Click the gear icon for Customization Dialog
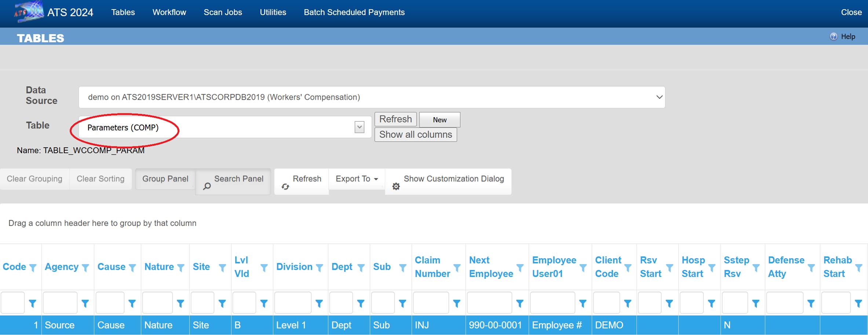The image size is (868, 335). pos(396,186)
